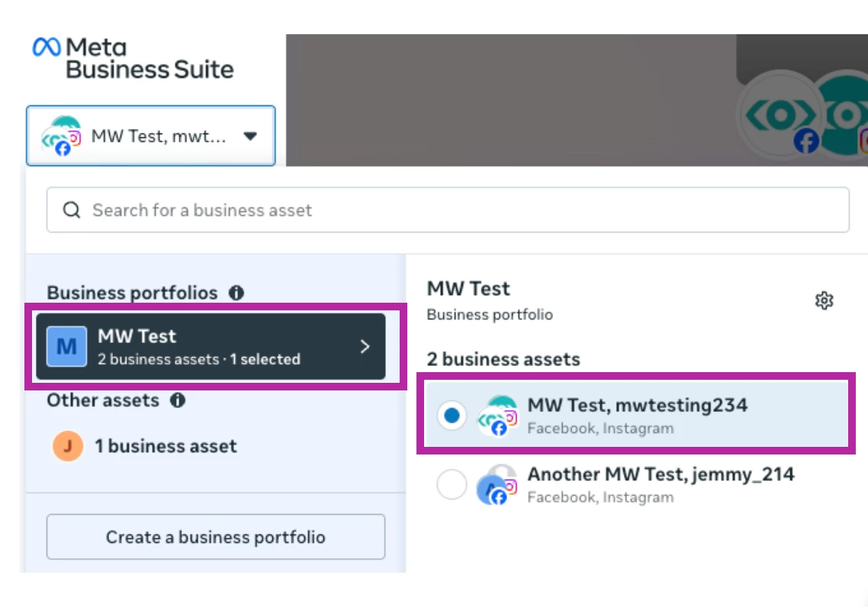The height and width of the screenshot is (607, 868).
Task: Click the page avatar in account switcher
Action: point(62,136)
